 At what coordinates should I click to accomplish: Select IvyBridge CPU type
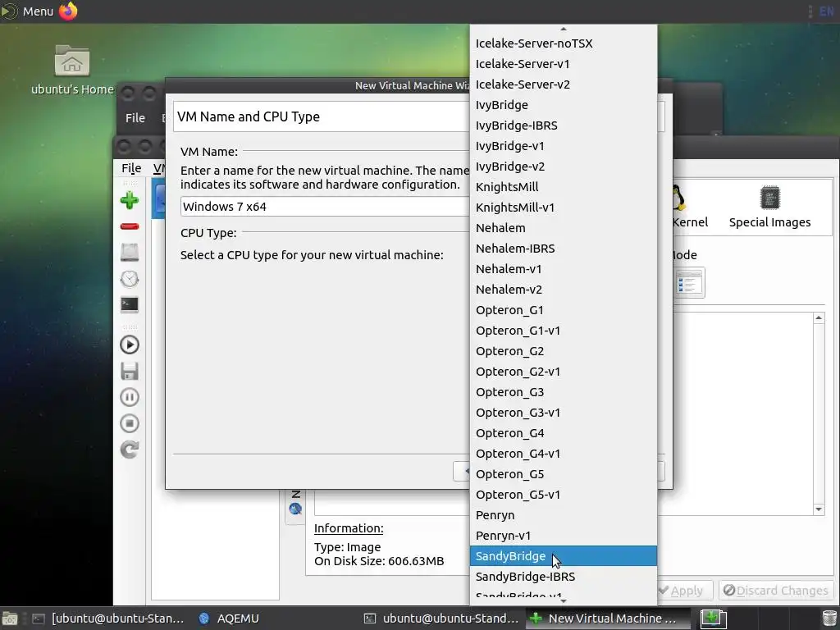point(563,105)
